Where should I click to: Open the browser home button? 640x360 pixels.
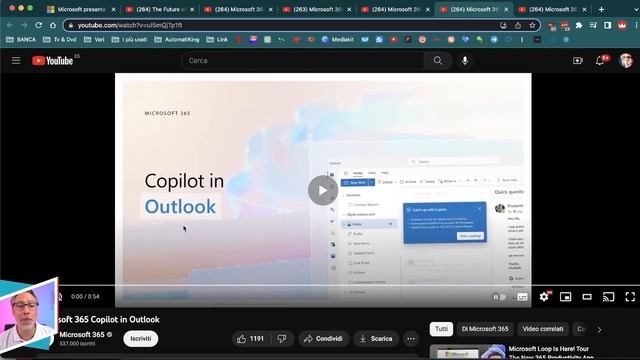(53, 25)
